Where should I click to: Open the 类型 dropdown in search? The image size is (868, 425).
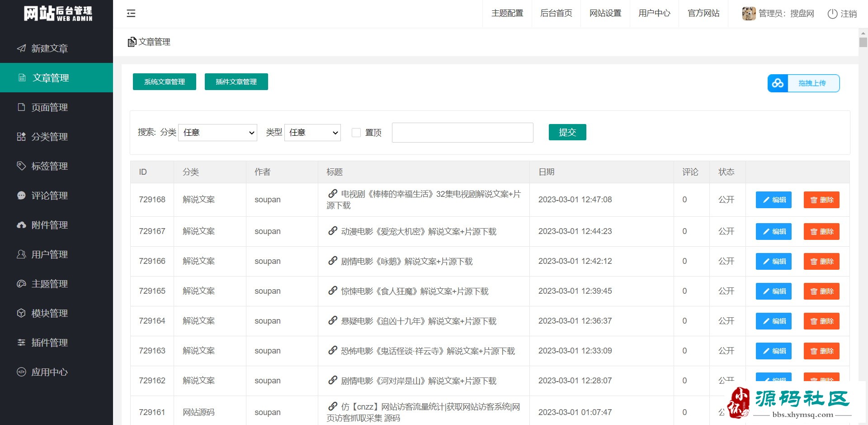[312, 133]
